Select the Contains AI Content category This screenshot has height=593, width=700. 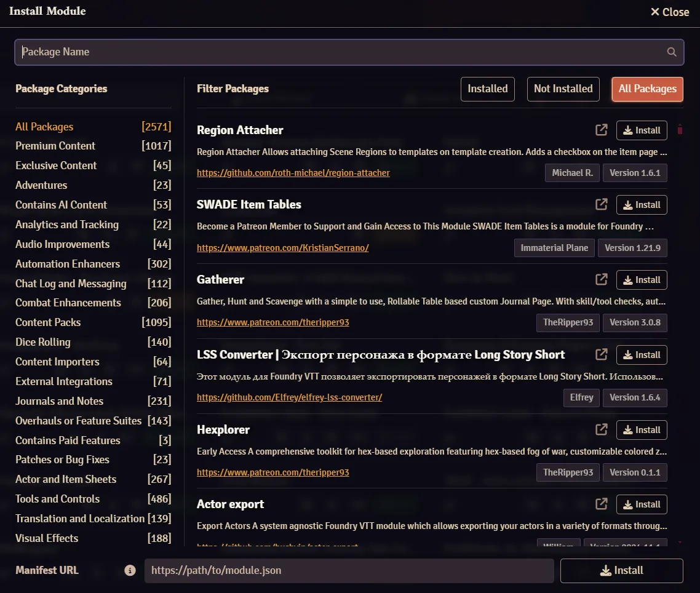point(93,205)
